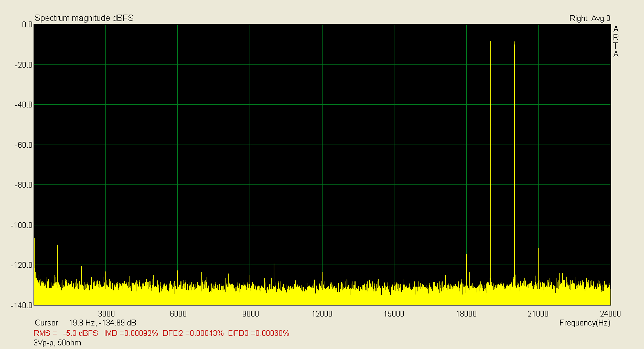Click the -60.0 axis label
This screenshot has height=349, width=644.
tap(25, 145)
